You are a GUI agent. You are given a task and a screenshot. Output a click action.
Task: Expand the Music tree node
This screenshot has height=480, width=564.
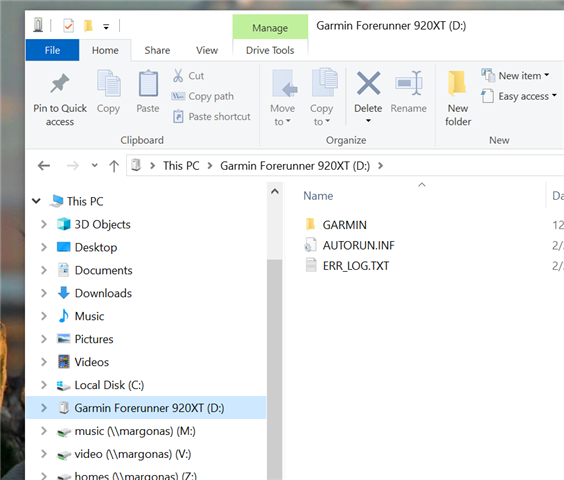(x=44, y=316)
